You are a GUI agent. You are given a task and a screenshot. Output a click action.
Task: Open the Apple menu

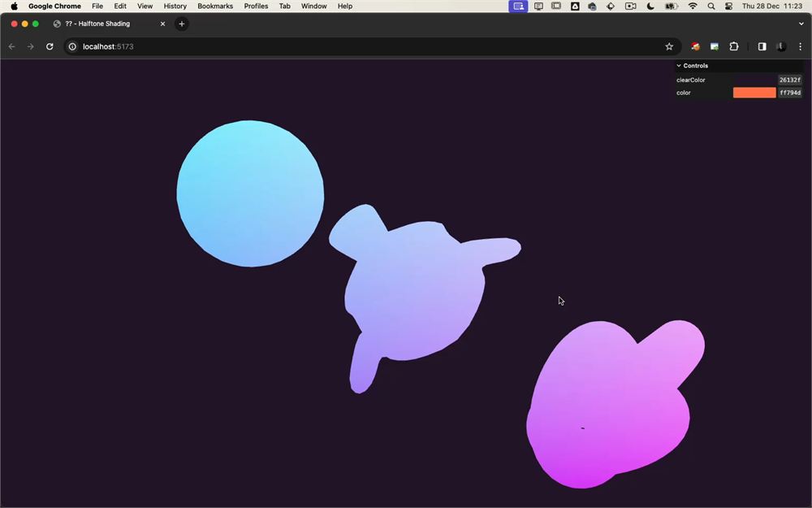(14, 7)
